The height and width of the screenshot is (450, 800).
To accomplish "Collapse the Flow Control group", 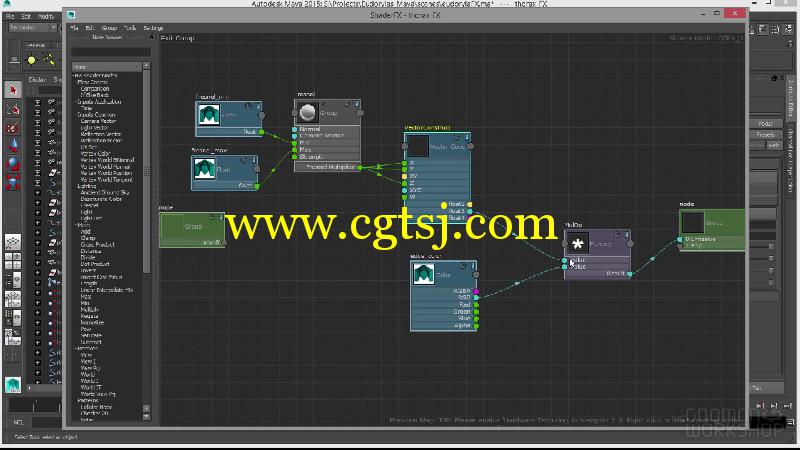I will coord(76,82).
